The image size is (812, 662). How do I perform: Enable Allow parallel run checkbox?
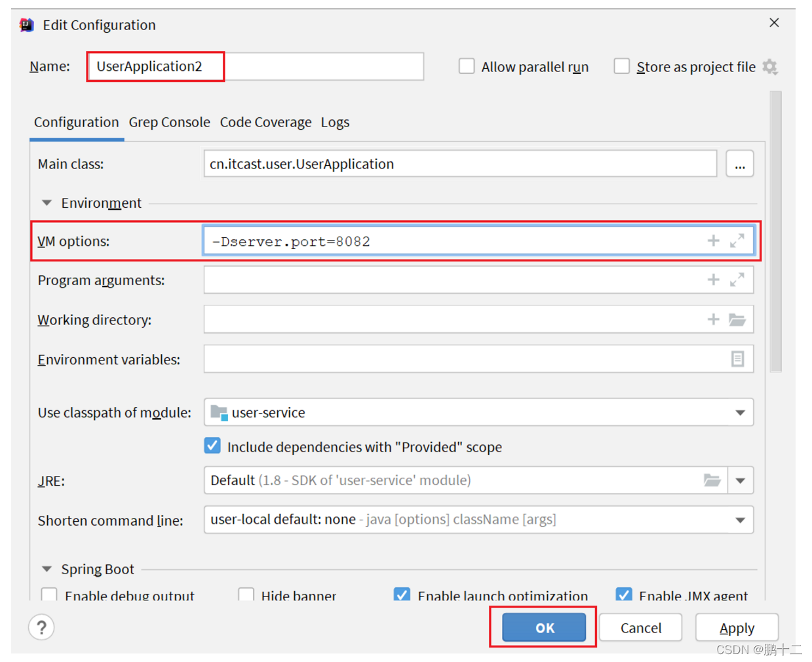click(x=467, y=66)
